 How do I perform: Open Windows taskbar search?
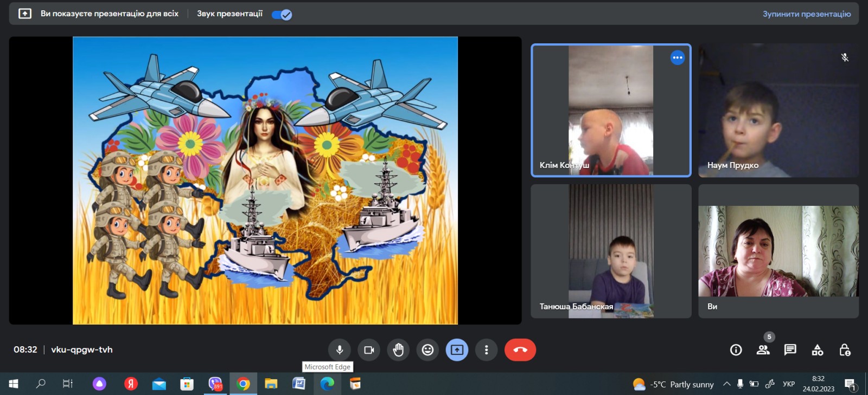point(41,384)
